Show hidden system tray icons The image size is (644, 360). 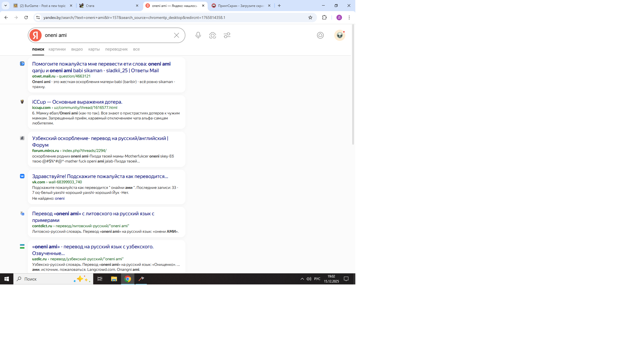[x=302, y=279]
